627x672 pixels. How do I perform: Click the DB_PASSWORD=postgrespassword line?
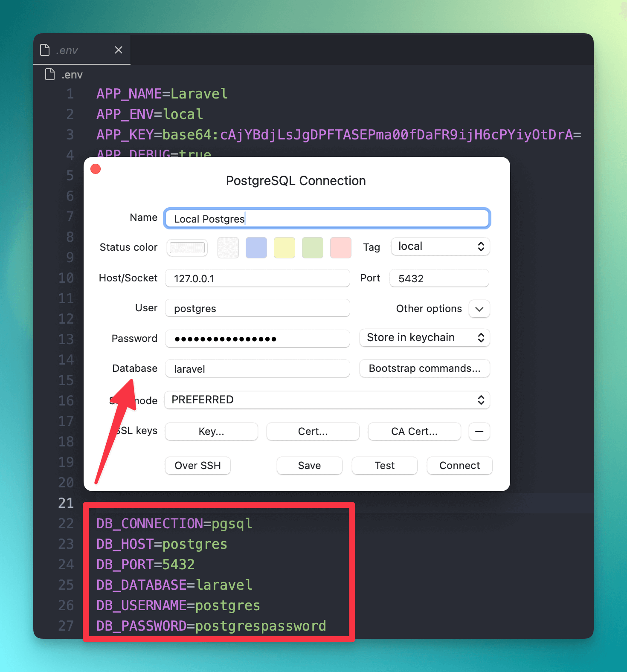tap(211, 626)
